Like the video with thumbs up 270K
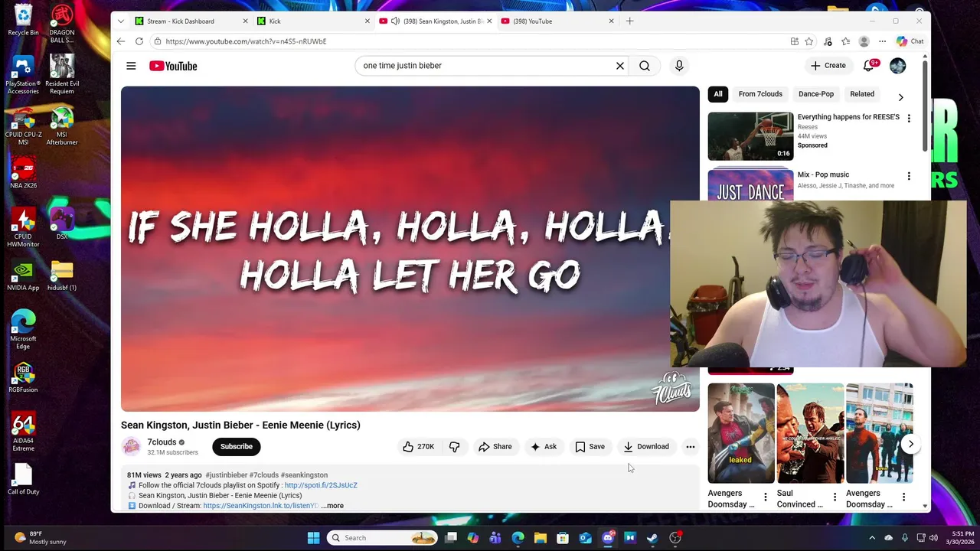 419,447
